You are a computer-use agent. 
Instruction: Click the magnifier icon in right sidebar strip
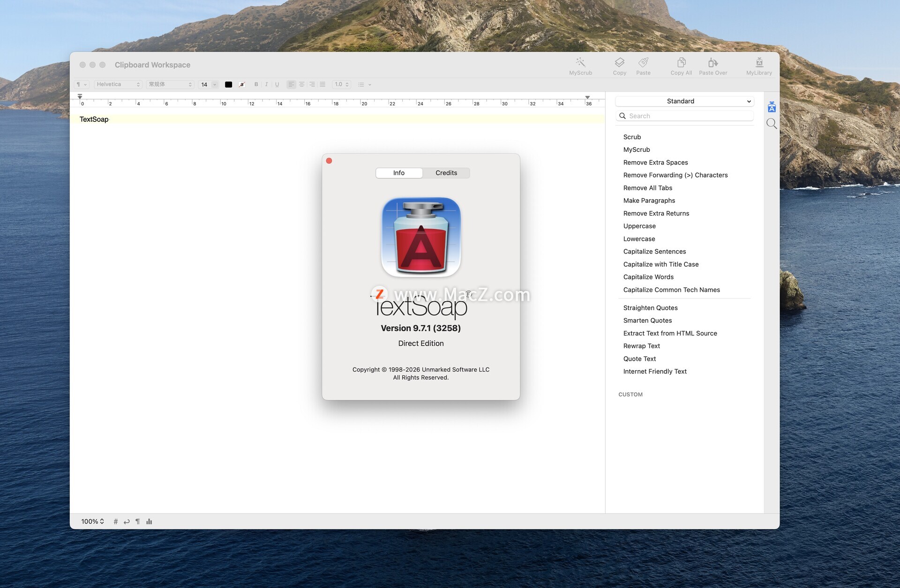pyautogui.click(x=772, y=124)
